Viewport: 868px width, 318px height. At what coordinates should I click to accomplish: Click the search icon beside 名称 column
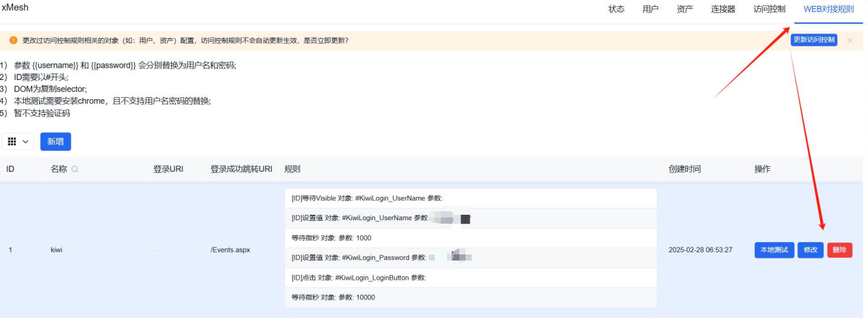(75, 170)
